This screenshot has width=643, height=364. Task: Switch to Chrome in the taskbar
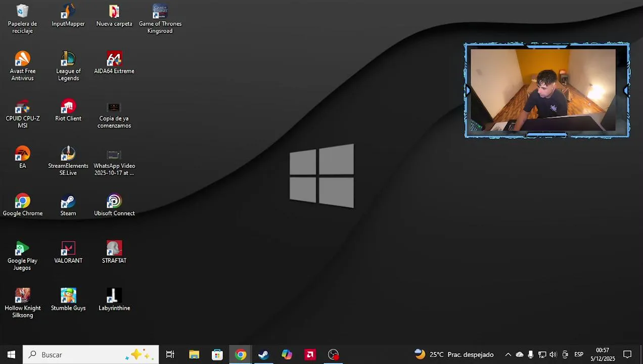click(241, 354)
